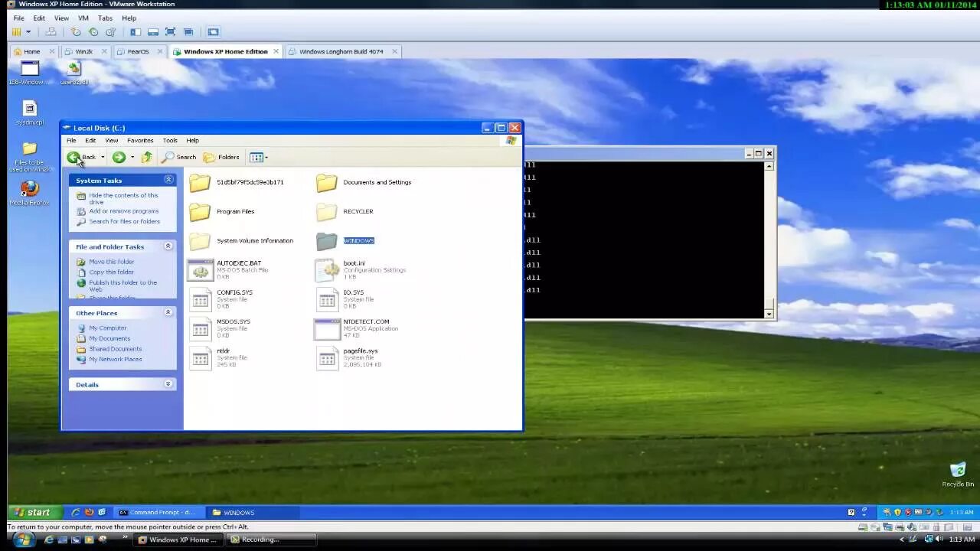
Task: Open Search in Explorer toolbar
Action: click(179, 157)
